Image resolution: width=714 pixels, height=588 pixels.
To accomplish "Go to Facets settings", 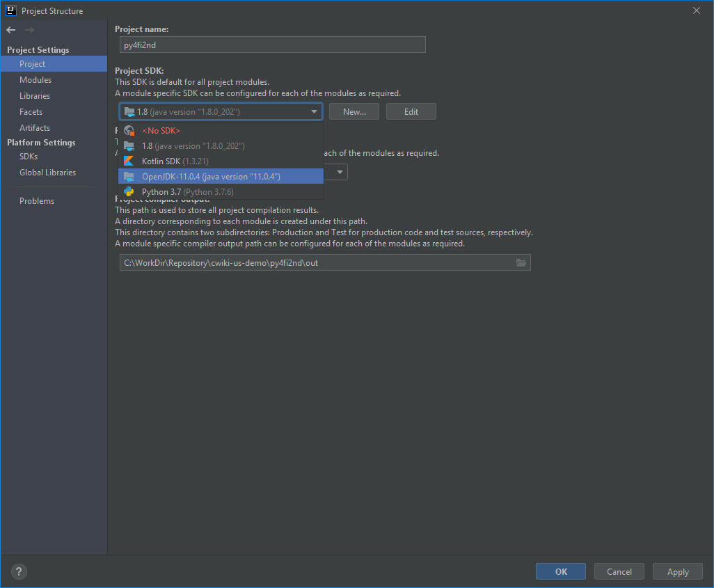I will pos(54,111).
